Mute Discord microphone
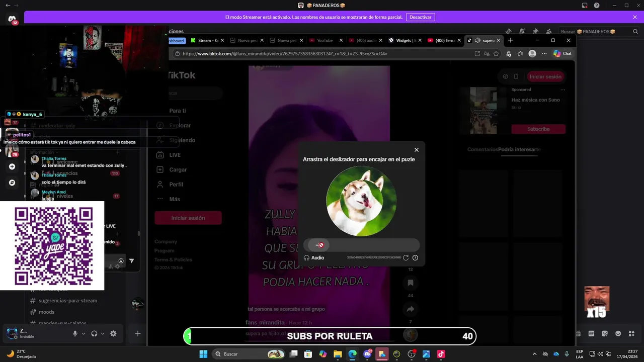The image size is (644, 362). [x=75, y=333]
